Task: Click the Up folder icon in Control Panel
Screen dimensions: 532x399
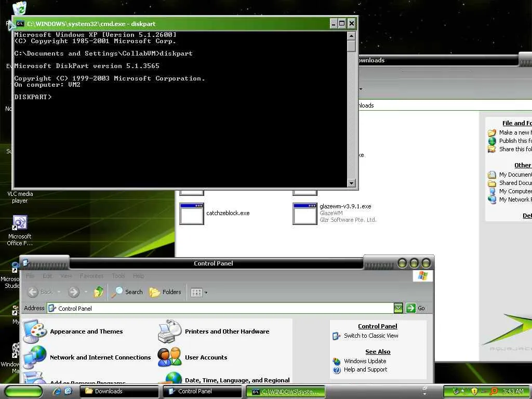Action: [x=99, y=292]
